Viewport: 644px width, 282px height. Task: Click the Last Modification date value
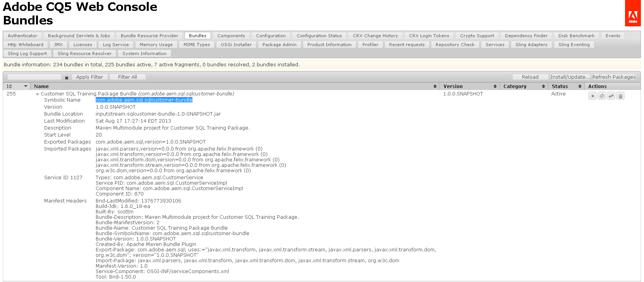[x=133, y=121]
